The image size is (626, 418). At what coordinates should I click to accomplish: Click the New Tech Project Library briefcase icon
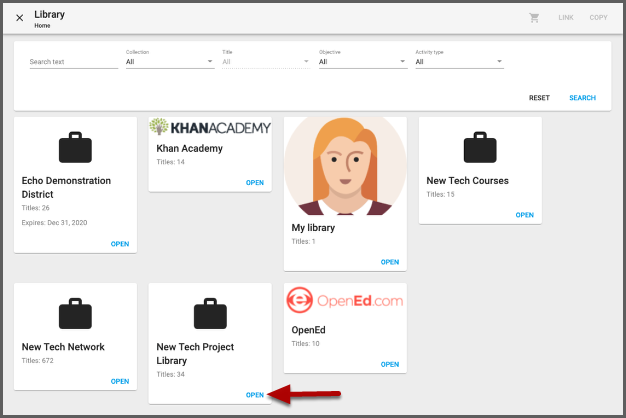(x=210, y=315)
